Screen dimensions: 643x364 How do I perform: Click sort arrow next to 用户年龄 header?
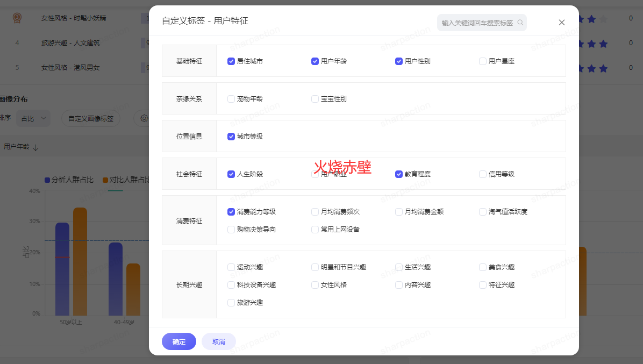coord(35,147)
